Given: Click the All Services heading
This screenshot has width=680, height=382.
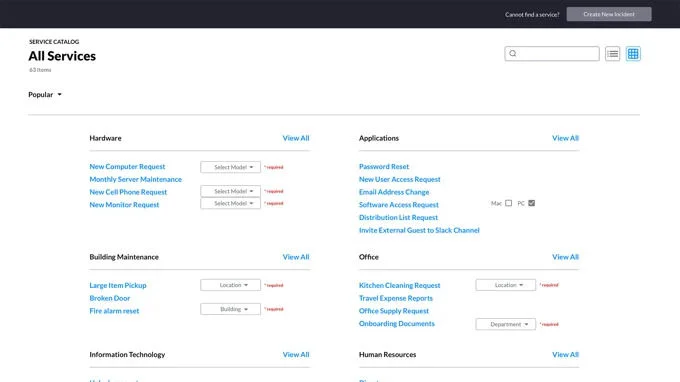Looking at the screenshot, I should pos(62,56).
